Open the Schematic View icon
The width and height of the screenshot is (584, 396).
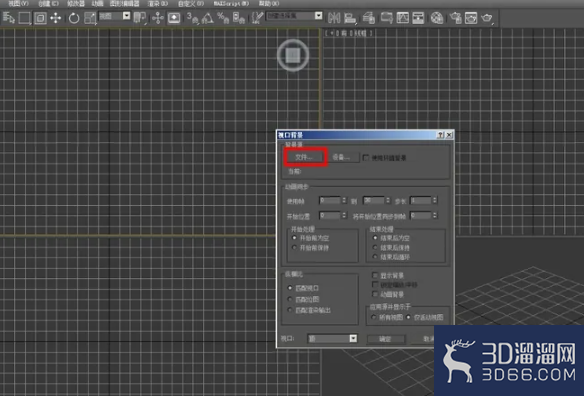pyautogui.click(x=418, y=18)
